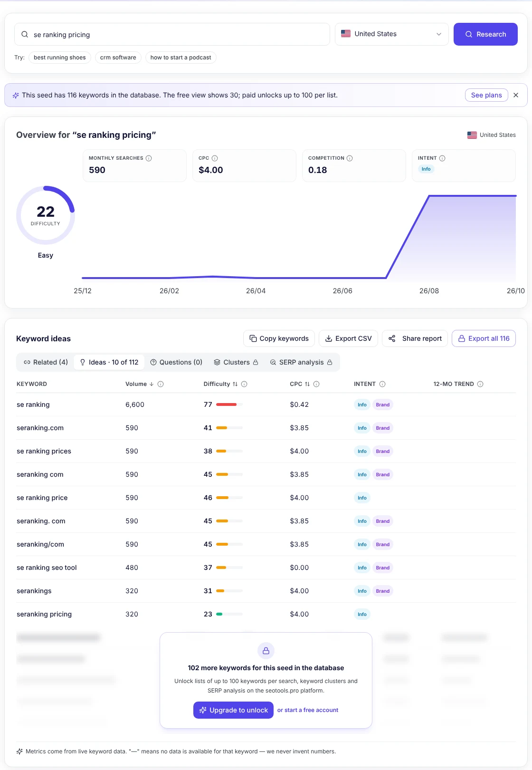532x770 pixels.
Task: Click the See plans button
Action: click(x=486, y=95)
